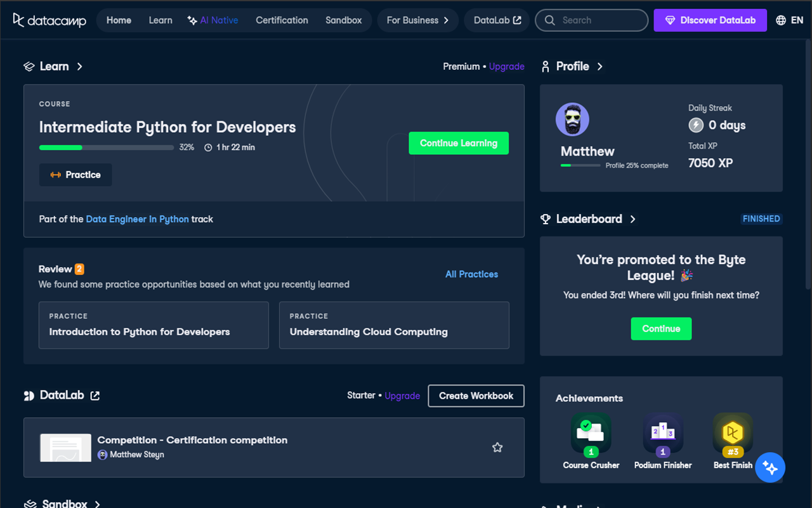Open the Sandbox nav item
This screenshot has width=812, height=508.
(344, 20)
